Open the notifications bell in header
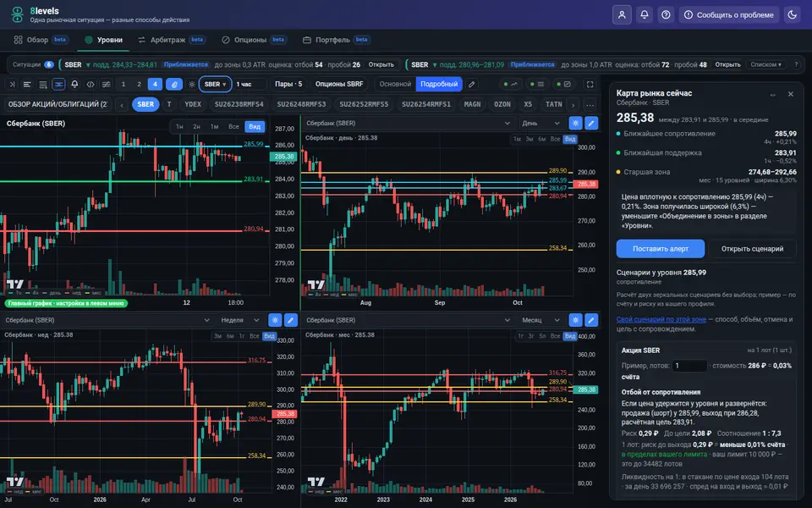812x508 pixels. tap(645, 14)
